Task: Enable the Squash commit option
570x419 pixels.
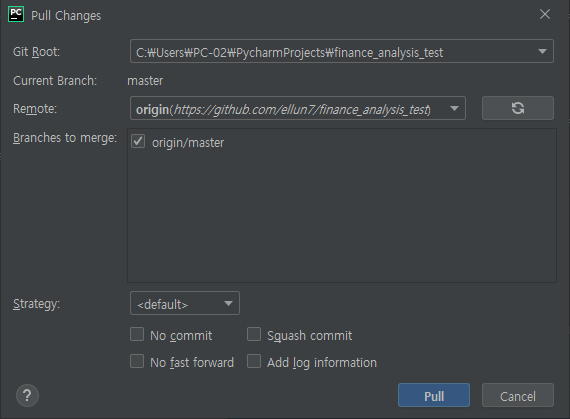Action: coord(254,334)
